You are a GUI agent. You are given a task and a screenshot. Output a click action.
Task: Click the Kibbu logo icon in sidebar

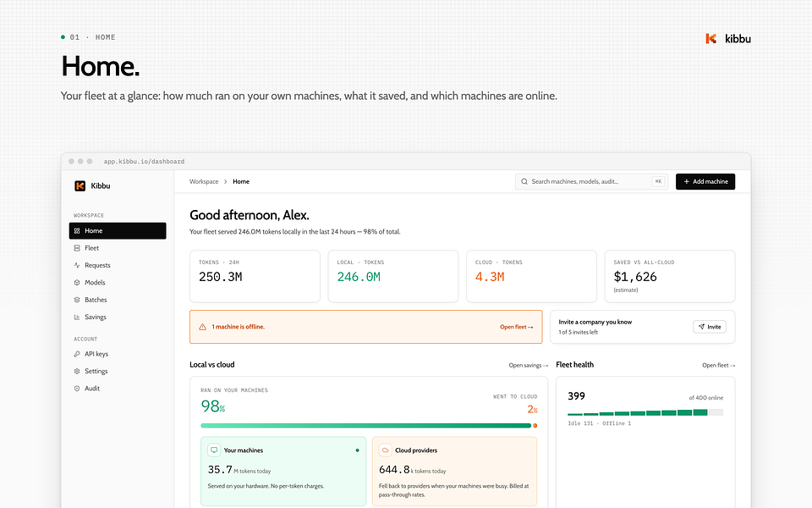(80, 186)
